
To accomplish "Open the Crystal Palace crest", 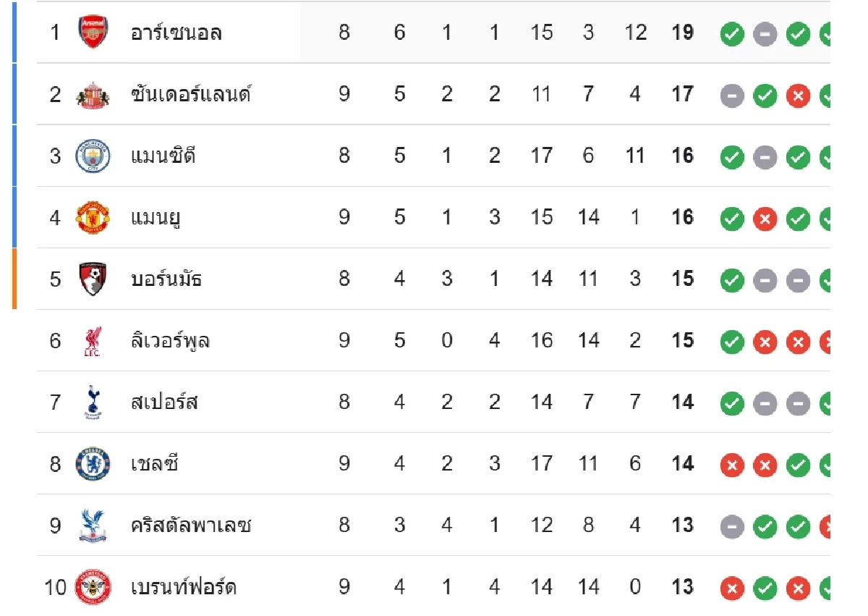I will (x=93, y=526).
